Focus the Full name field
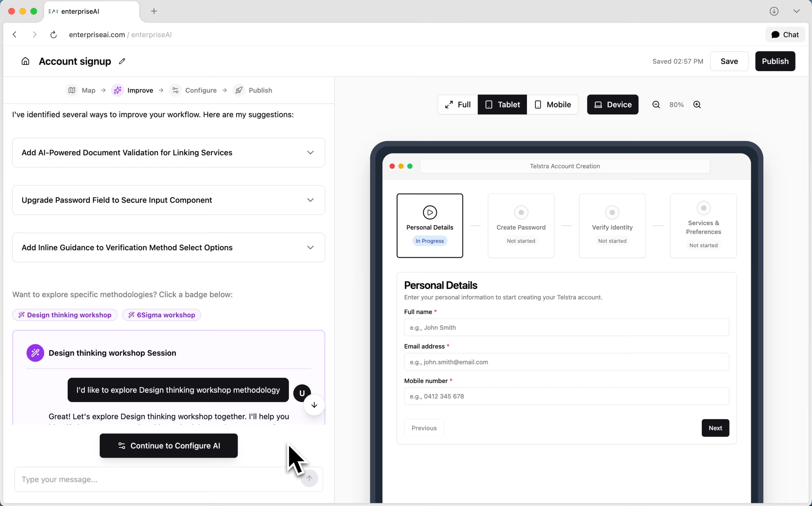The width and height of the screenshot is (812, 506). pyautogui.click(x=567, y=327)
